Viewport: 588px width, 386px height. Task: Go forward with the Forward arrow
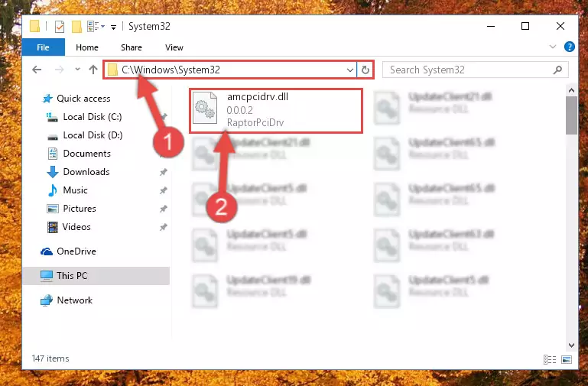point(59,70)
